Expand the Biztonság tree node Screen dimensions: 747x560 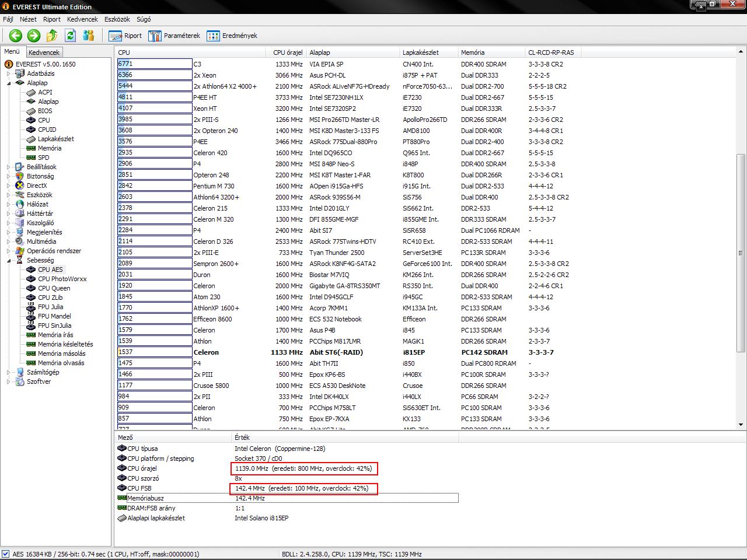pyautogui.click(x=9, y=176)
